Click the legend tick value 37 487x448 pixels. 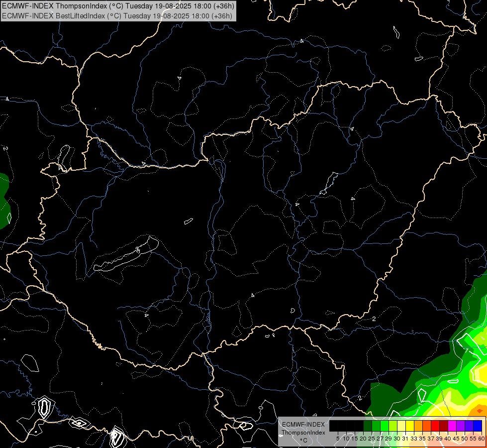click(x=431, y=439)
